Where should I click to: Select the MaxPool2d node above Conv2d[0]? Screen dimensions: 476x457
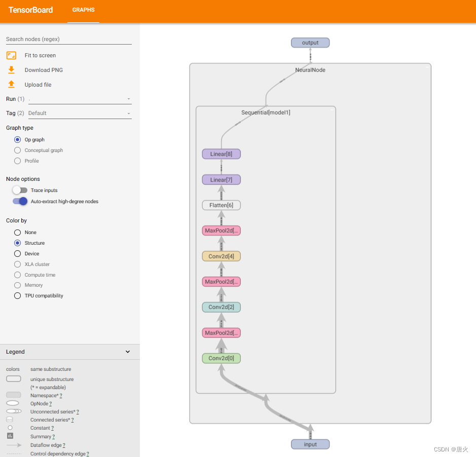point(222,333)
